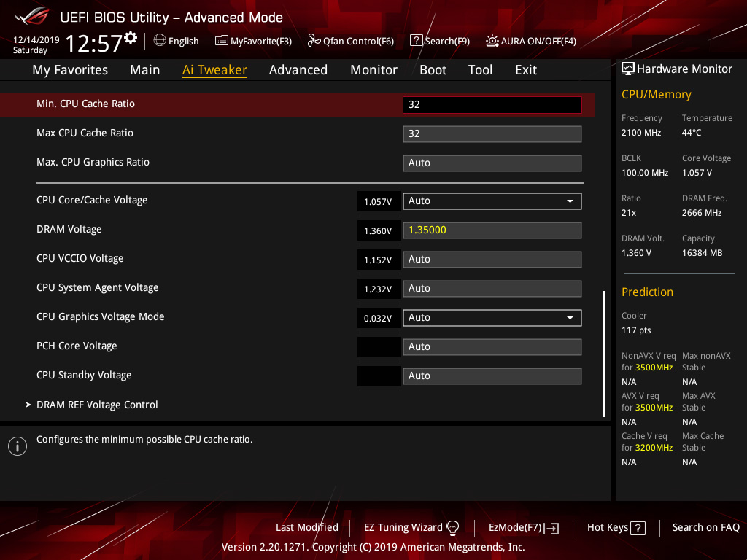The width and height of the screenshot is (747, 560).
Task: Click the DRAM Voltage 1.35000 field
Action: 492,230
